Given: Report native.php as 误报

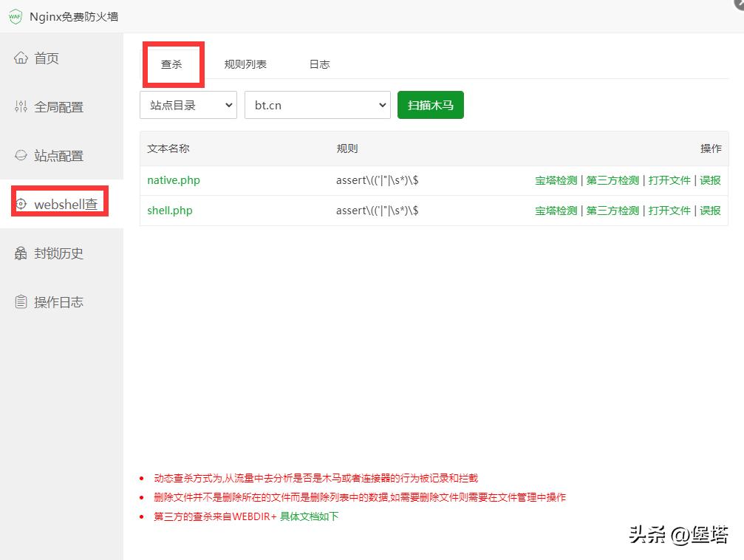Looking at the screenshot, I should coord(709,180).
